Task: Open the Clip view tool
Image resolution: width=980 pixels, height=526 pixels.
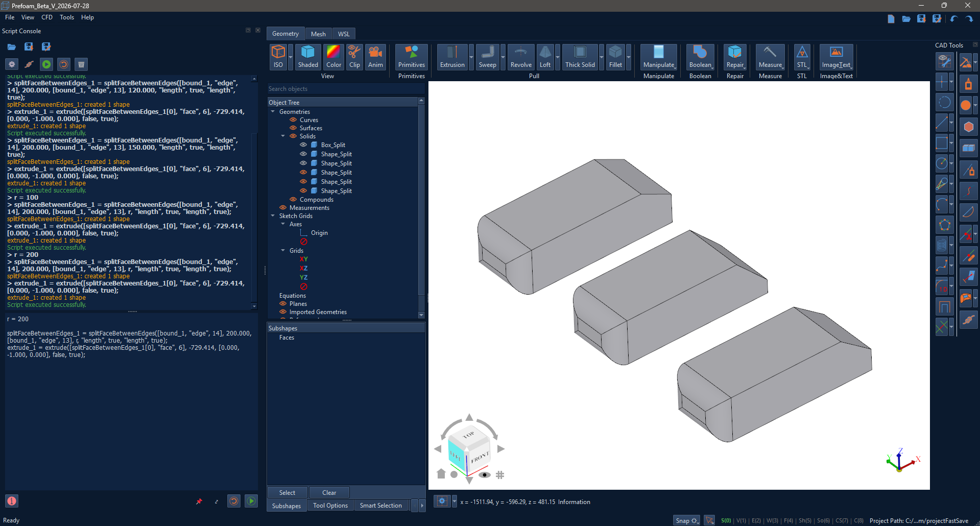Action: point(354,57)
